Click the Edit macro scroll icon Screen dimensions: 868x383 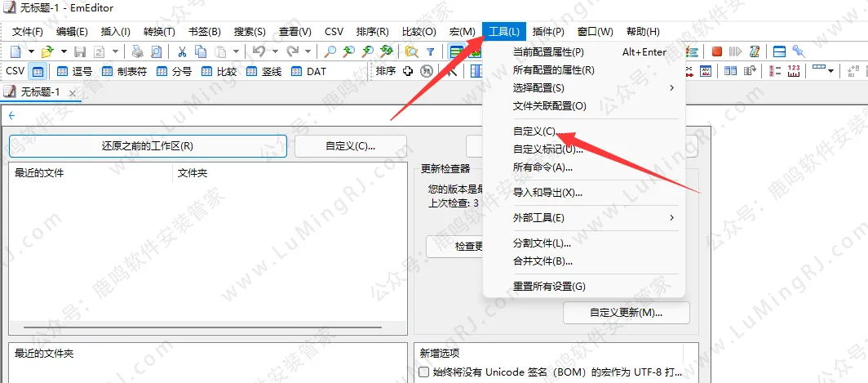click(x=754, y=51)
